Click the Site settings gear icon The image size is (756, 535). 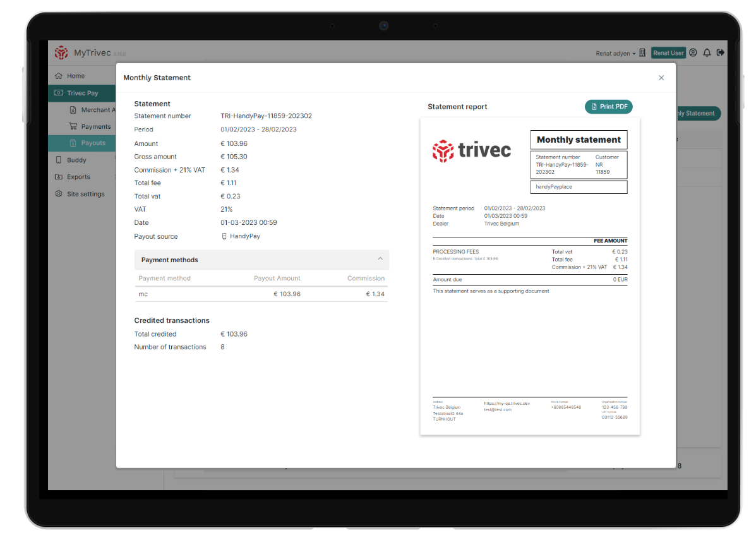point(59,194)
